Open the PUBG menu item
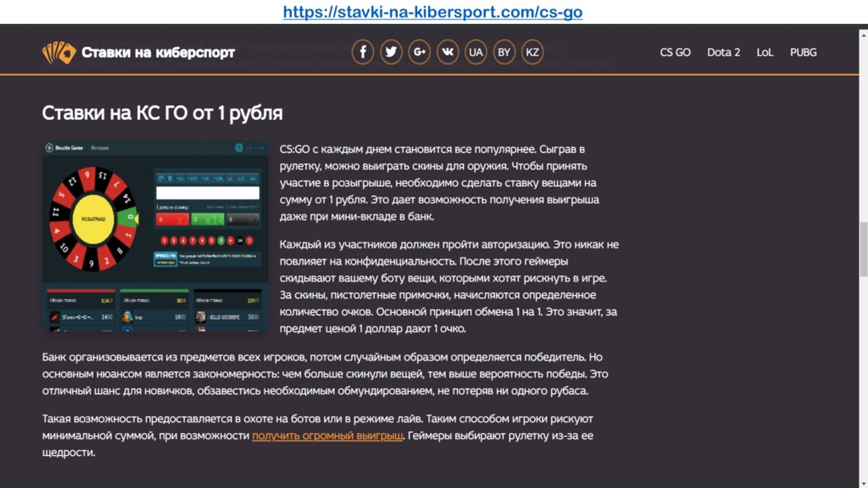This screenshot has width=868, height=488. (803, 53)
